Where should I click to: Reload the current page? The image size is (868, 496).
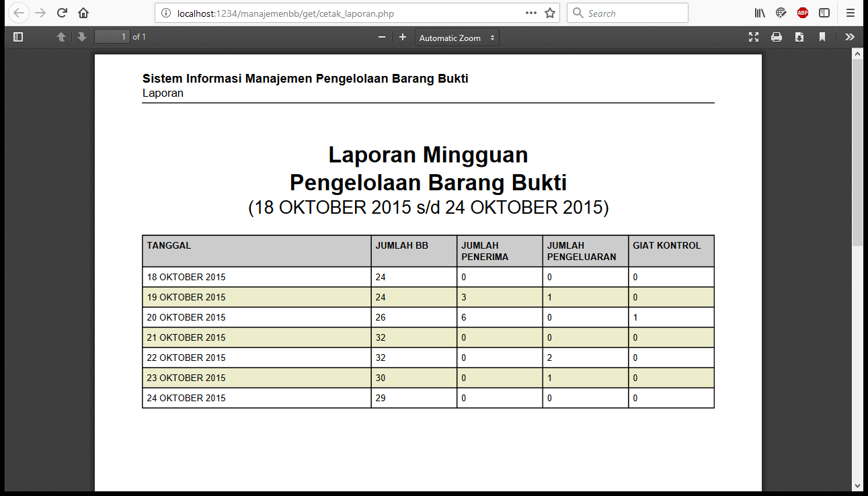point(62,13)
